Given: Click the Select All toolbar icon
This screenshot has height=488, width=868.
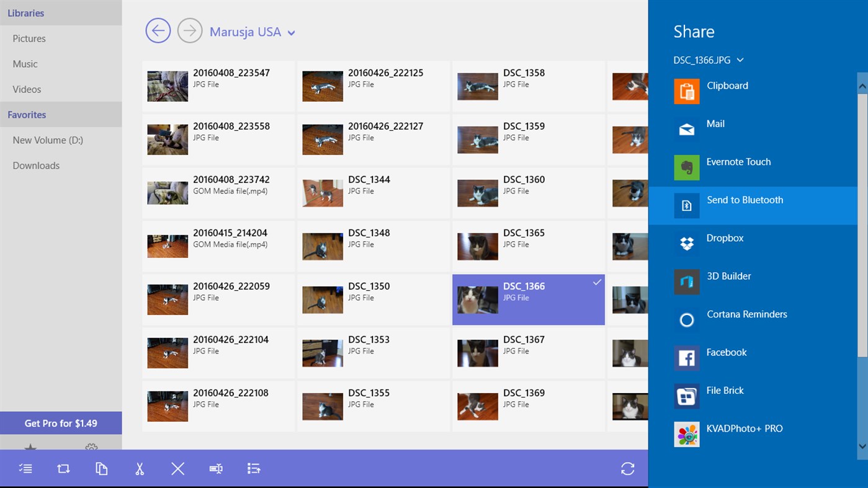Looking at the screenshot, I should tap(63, 468).
